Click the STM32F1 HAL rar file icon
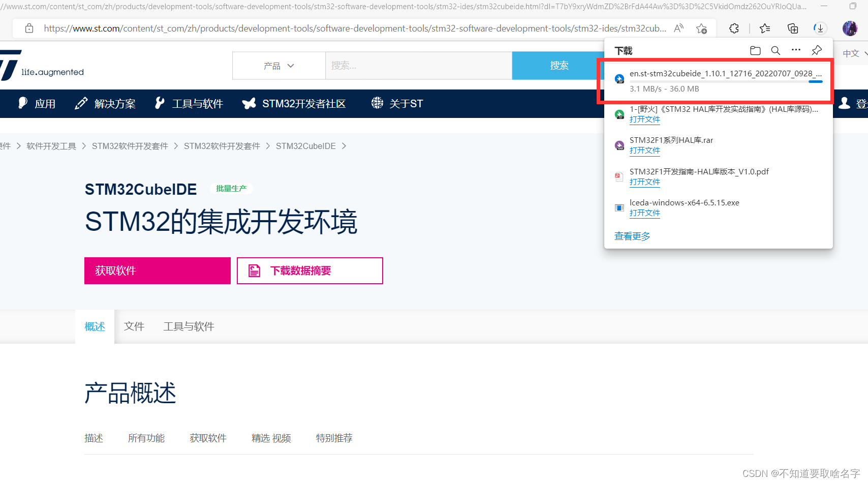The height and width of the screenshot is (483, 868). pyautogui.click(x=619, y=145)
